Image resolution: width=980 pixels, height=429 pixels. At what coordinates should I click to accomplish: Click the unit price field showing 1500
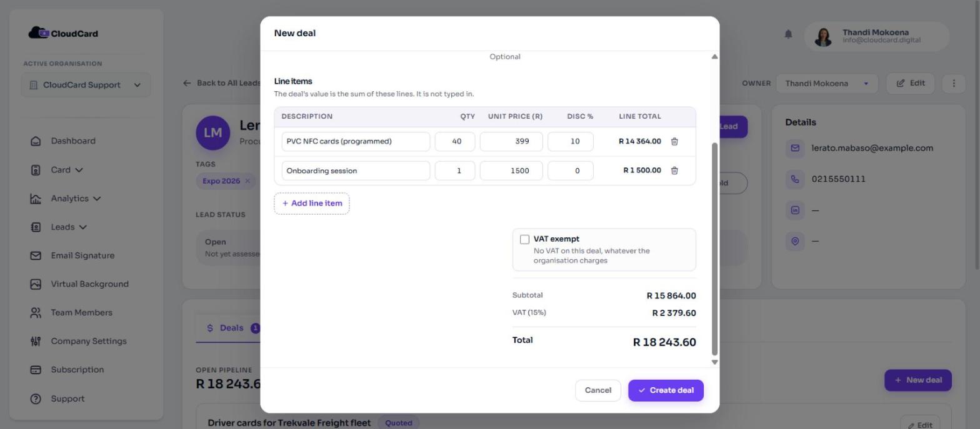tap(511, 170)
